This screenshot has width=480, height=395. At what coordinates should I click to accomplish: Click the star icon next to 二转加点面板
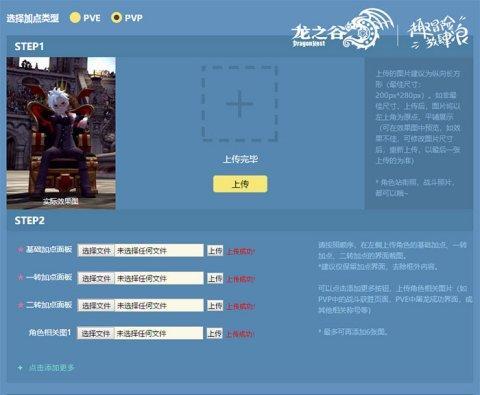[x=20, y=305]
